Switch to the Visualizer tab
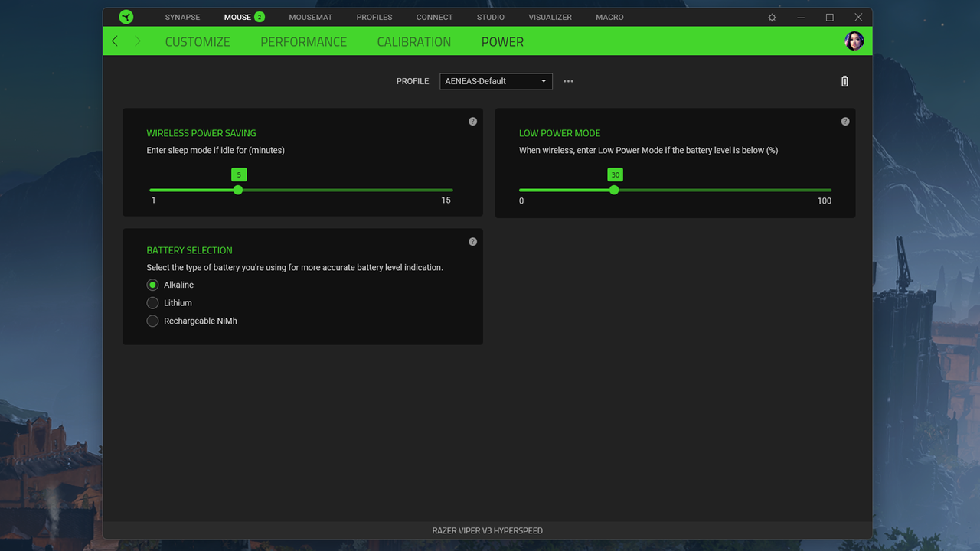Image resolution: width=980 pixels, height=551 pixels. tap(550, 17)
